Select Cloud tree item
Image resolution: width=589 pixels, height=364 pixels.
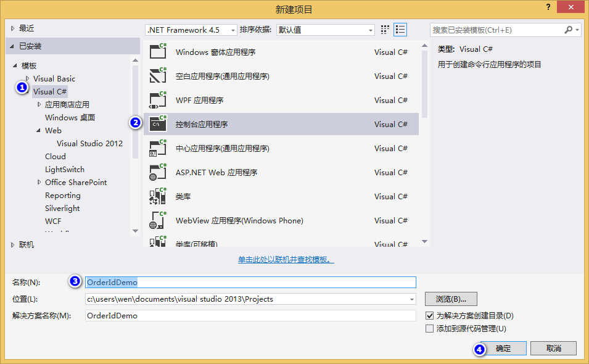pyautogui.click(x=56, y=156)
